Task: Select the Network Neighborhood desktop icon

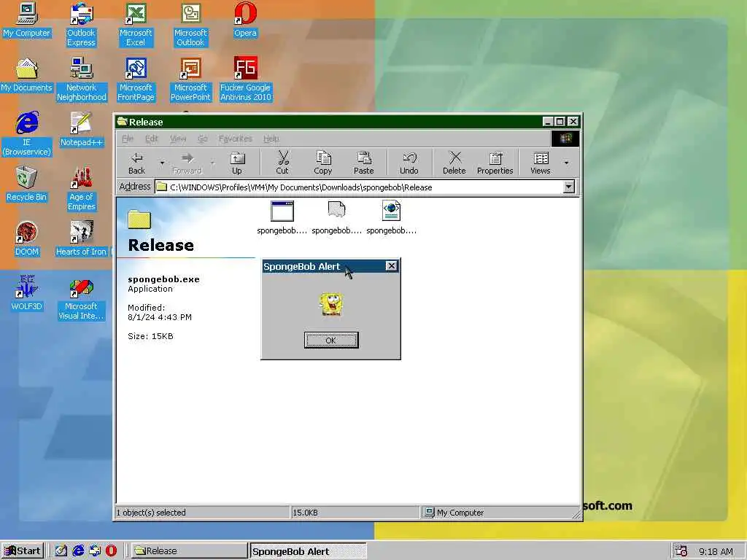Action: pos(82,79)
